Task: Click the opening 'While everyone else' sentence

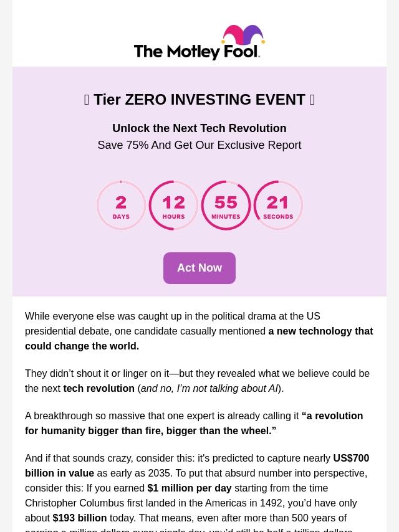Action: 172,316
